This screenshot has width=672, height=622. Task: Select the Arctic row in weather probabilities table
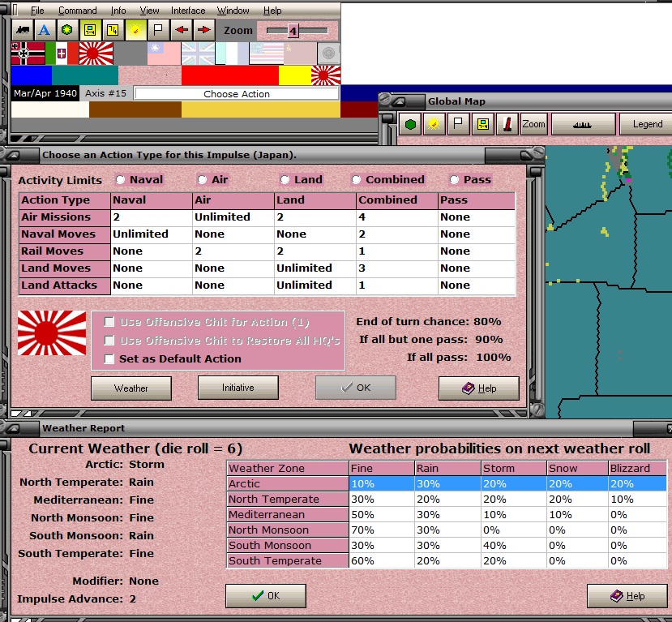447,483
